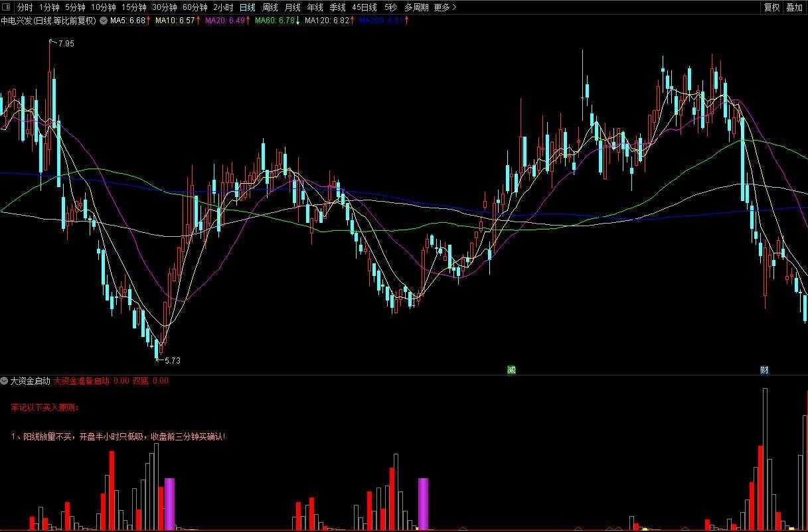
Task: Switch to 月线 monthly chart
Action: [293, 8]
